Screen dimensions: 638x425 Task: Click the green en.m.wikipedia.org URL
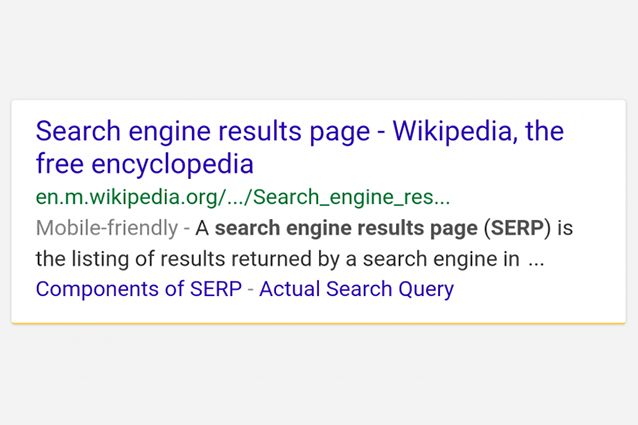pos(242,196)
